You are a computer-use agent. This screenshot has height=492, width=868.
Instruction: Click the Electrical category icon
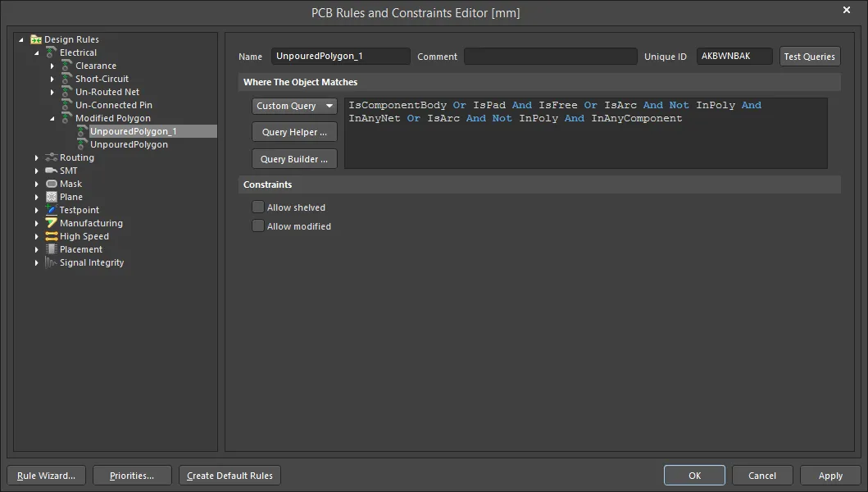coord(51,52)
